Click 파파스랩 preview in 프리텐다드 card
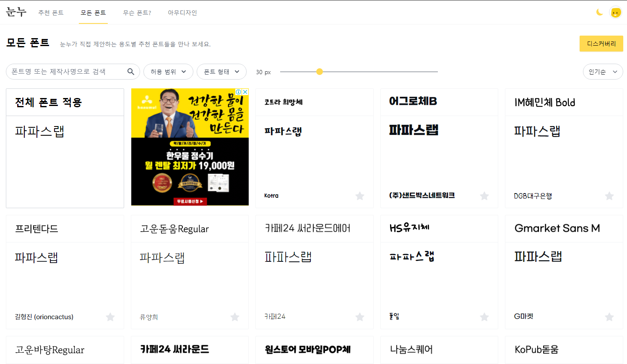Screen dimensions: 627x364 coord(36,257)
